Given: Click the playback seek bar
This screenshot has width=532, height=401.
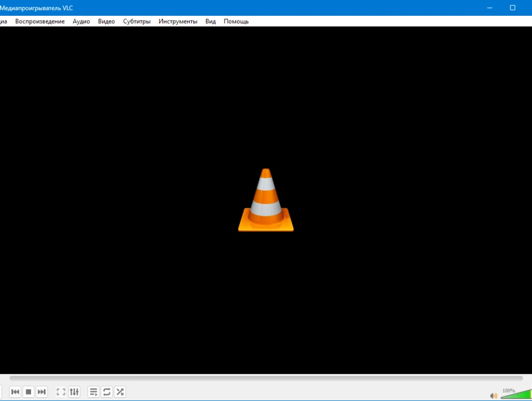Looking at the screenshot, I should pos(266,378).
